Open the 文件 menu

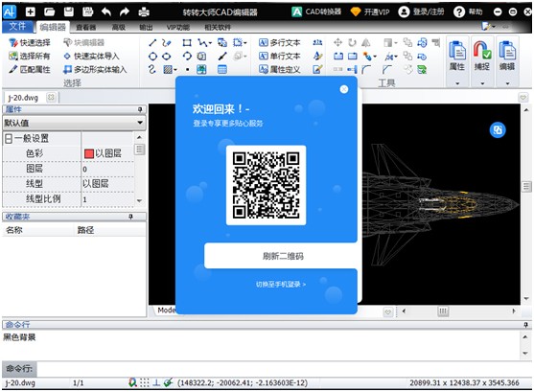(x=17, y=26)
